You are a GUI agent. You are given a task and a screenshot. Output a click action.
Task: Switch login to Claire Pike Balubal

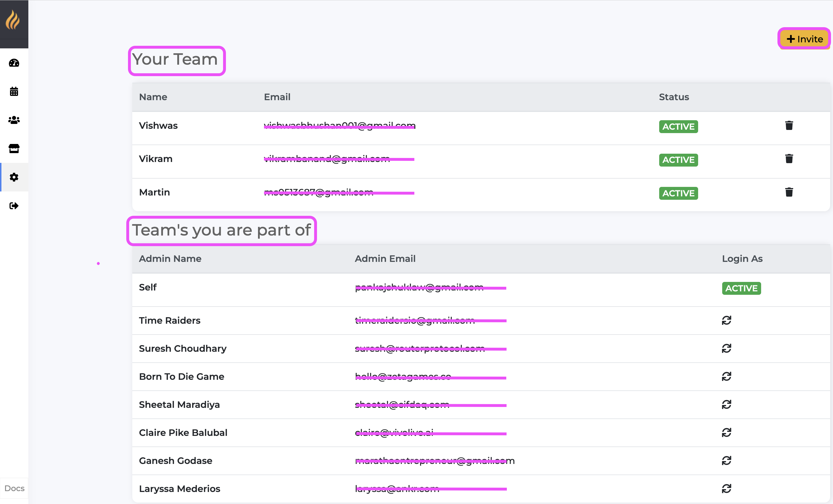coord(726,432)
